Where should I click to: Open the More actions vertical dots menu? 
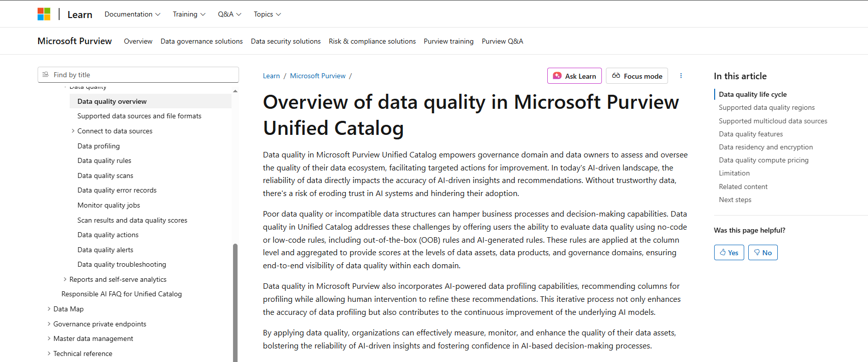coord(681,76)
